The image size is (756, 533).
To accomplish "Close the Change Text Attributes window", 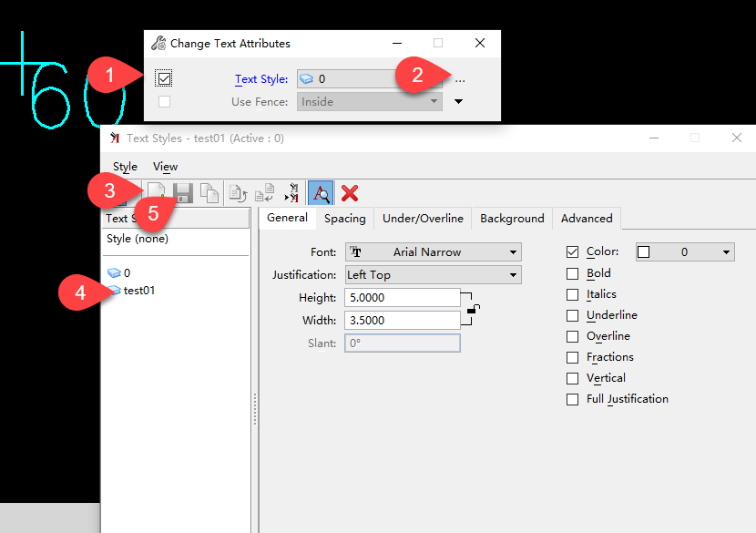I will click(480, 43).
